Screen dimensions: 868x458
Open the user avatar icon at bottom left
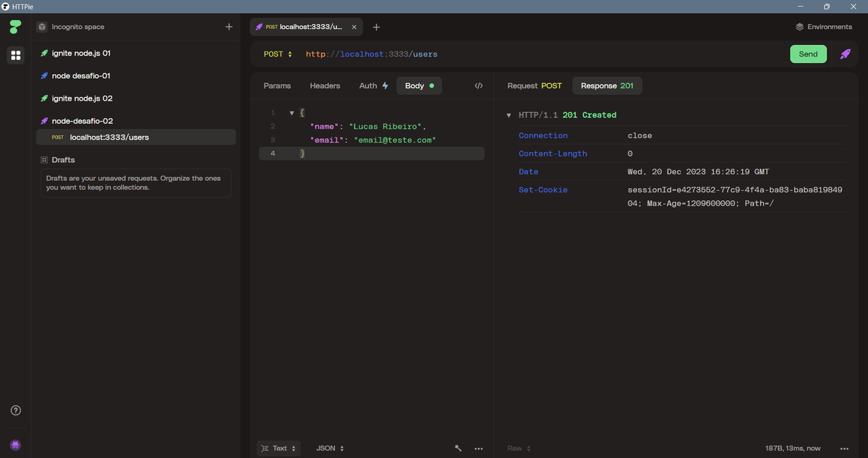[15, 444]
